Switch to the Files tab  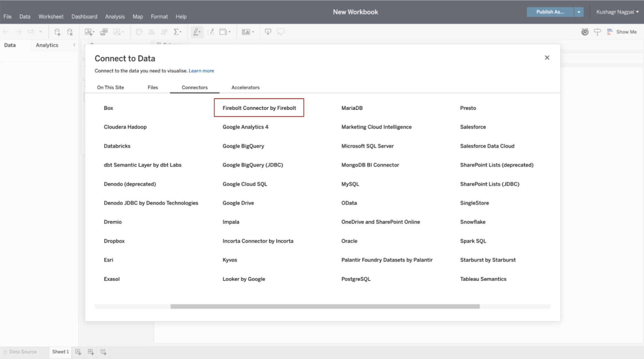tap(153, 88)
